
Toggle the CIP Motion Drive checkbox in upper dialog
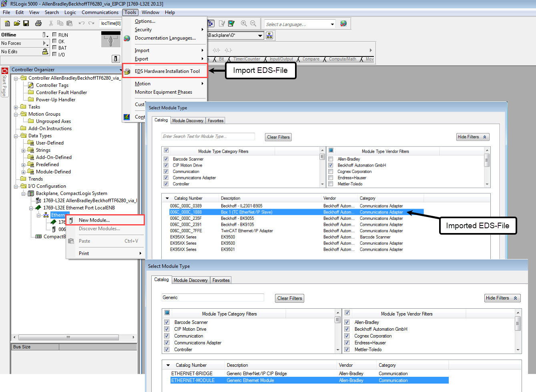point(166,165)
